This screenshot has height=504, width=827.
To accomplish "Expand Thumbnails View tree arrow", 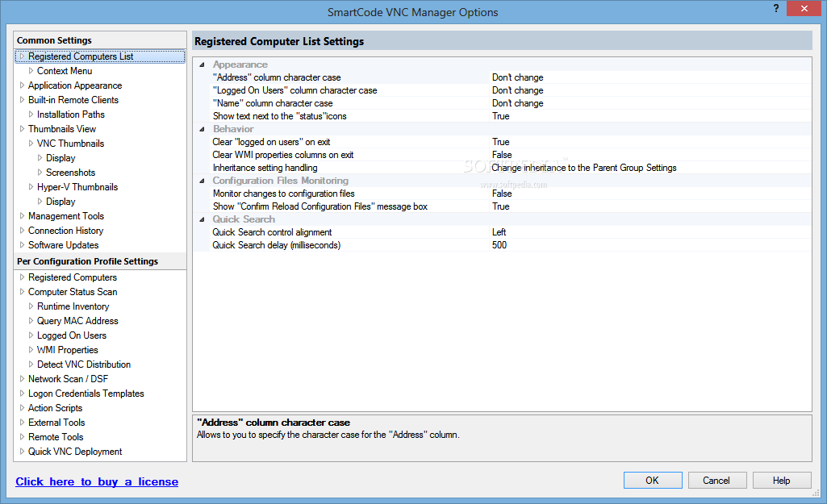I will click(22, 129).
